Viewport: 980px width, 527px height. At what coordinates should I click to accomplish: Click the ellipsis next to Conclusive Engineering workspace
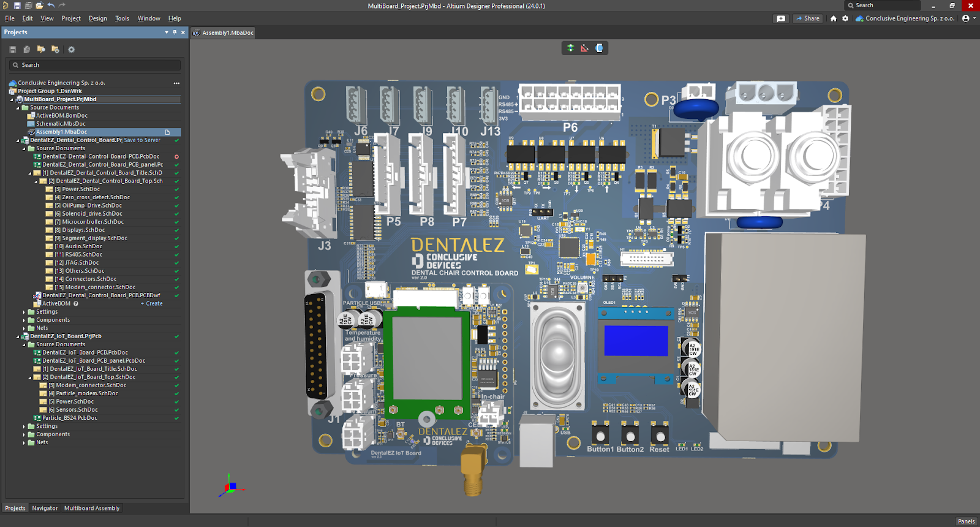pyautogui.click(x=176, y=83)
